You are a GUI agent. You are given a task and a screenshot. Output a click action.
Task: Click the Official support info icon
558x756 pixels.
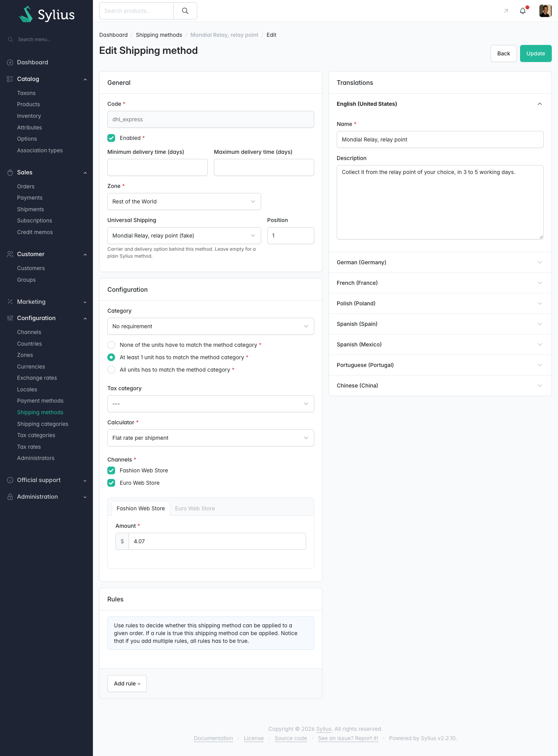[x=10, y=480]
